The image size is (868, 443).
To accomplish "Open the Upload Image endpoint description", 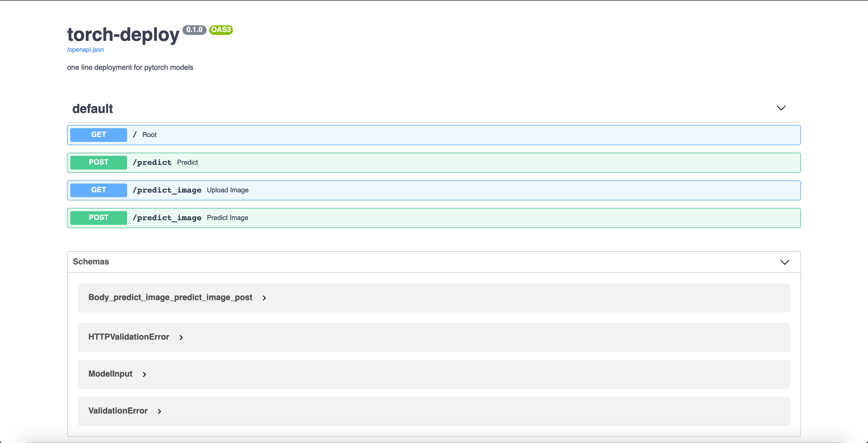I will (227, 190).
